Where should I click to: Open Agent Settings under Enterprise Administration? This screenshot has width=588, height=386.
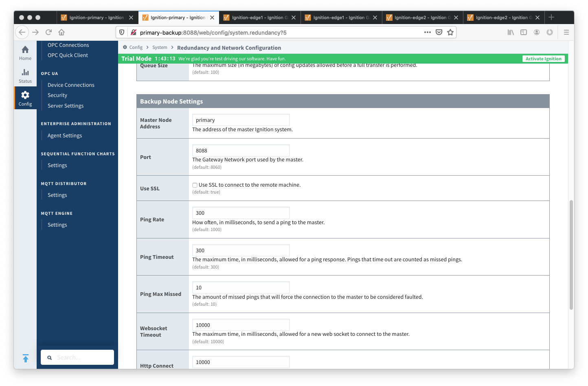point(65,136)
